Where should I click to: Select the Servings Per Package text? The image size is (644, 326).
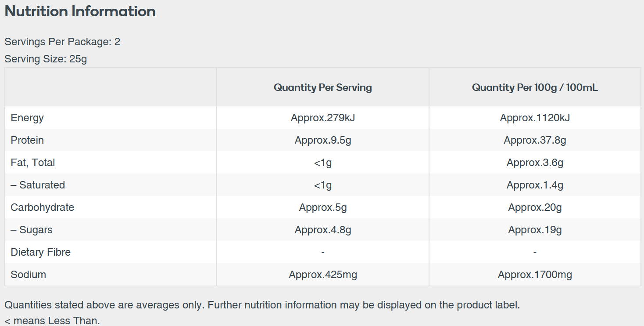[x=62, y=42]
